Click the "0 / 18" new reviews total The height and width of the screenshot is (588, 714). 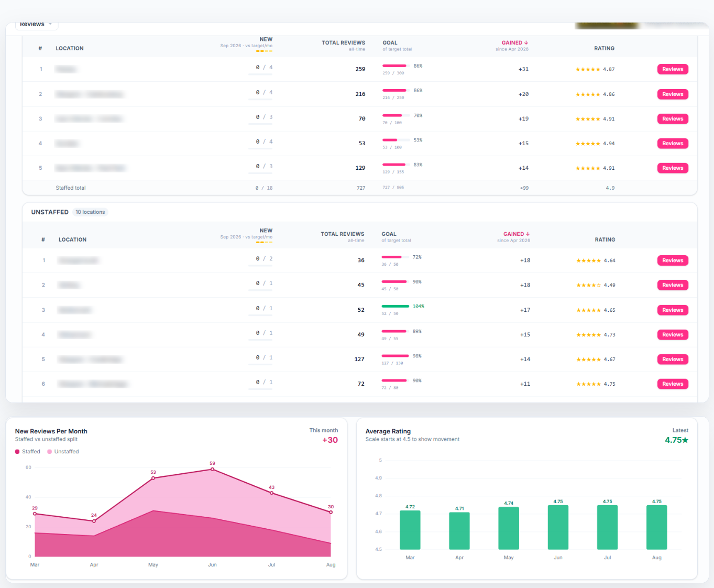coord(264,188)
